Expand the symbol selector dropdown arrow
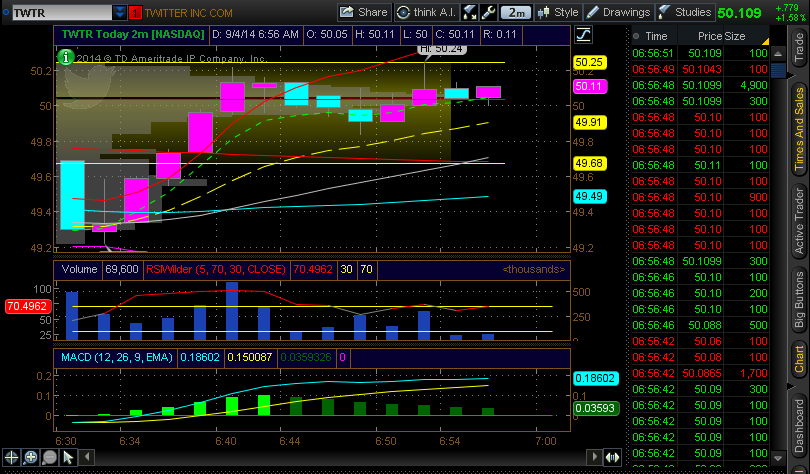Image resolution: width=810 pixels, height=474 pixels. click(119, 13)
